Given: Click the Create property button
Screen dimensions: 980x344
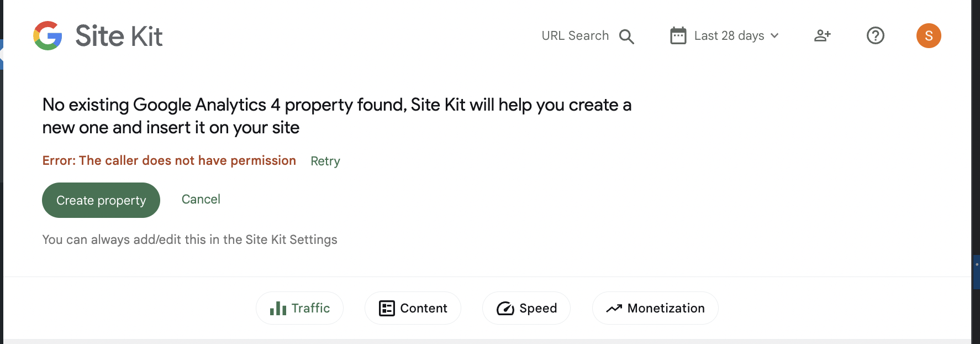Looking at the screenshot, I should coord(101,200).
